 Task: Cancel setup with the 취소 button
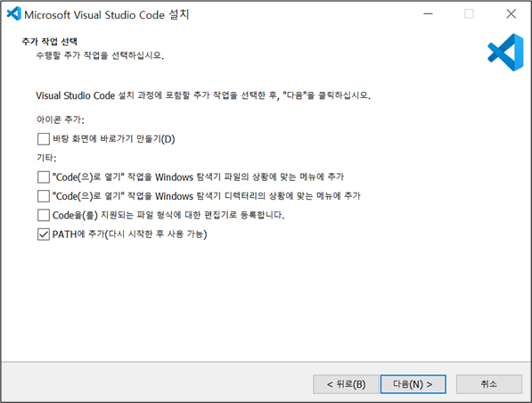click(489, 384)
